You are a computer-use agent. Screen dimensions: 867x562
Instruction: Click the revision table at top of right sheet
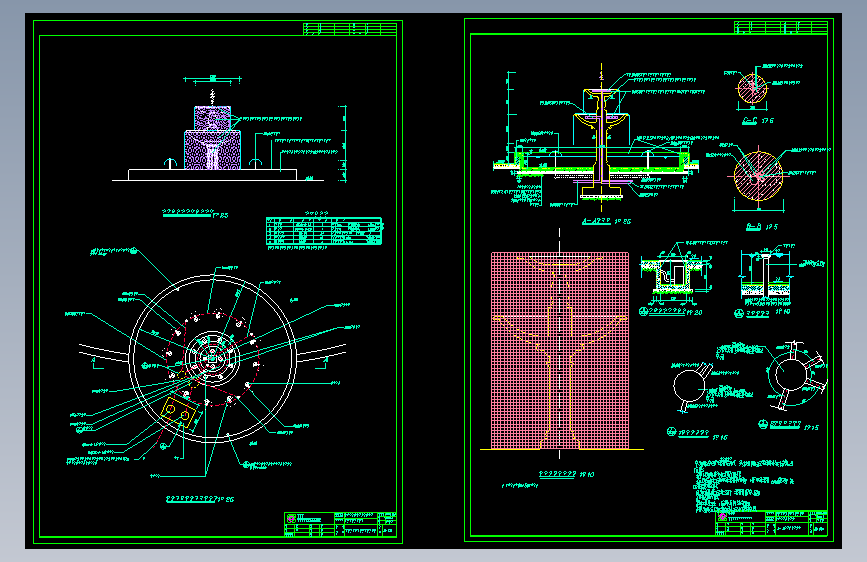pyautogui.click(x=781, y=27)
